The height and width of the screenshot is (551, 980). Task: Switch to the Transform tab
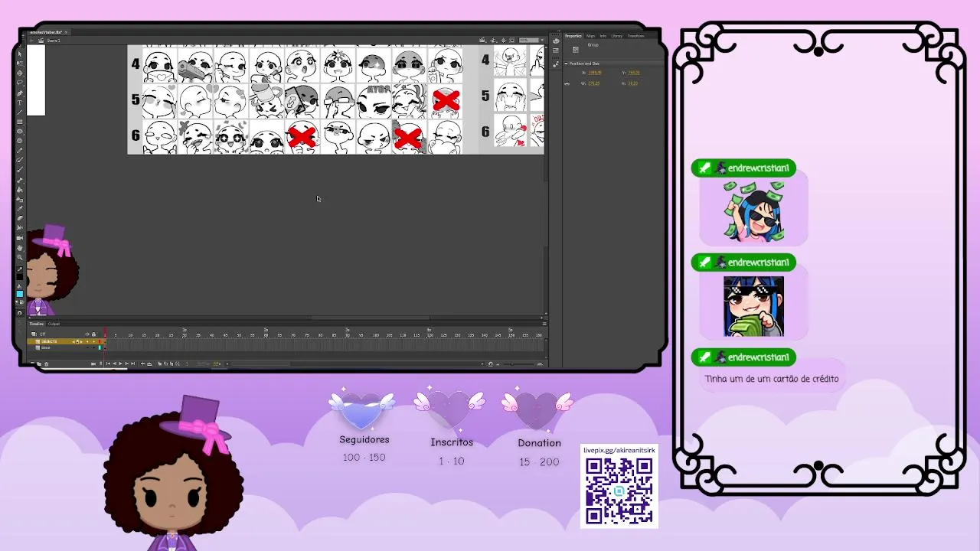click(x=635, y=36)
